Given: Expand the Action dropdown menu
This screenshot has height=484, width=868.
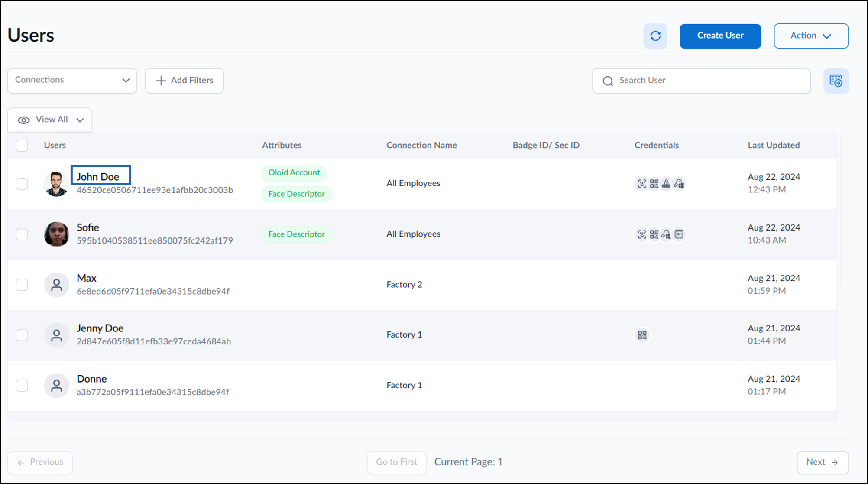Looking at the screenshot, I should tap(811, 36).
